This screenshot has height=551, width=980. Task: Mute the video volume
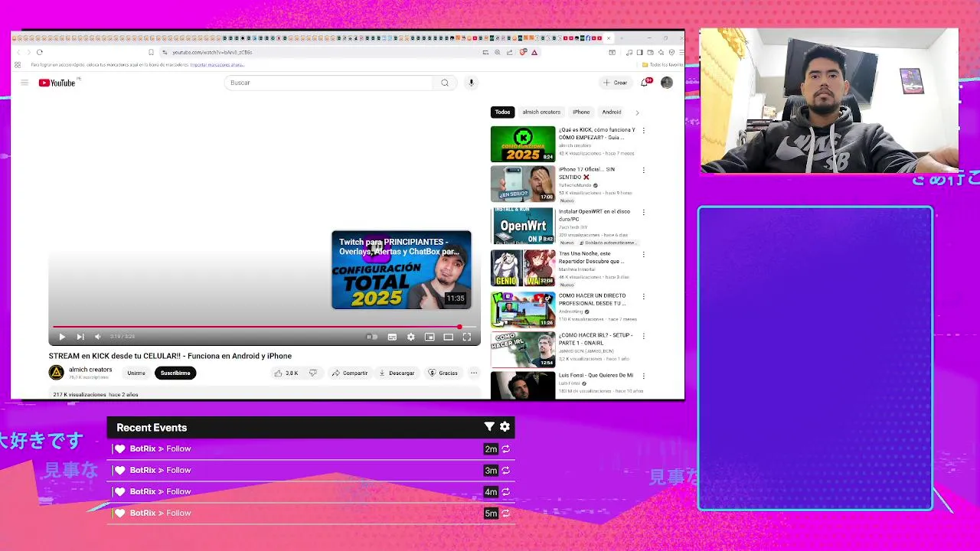point(98,337)
